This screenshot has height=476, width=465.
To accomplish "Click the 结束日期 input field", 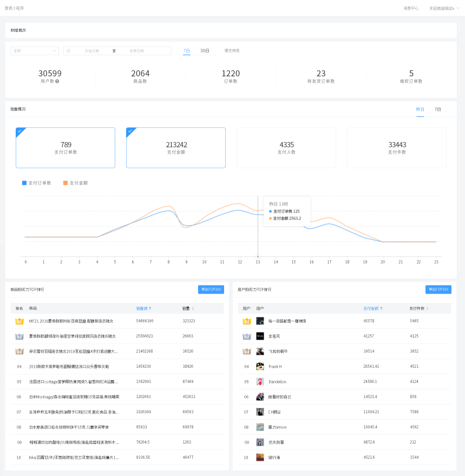I will tap(136, 51).
